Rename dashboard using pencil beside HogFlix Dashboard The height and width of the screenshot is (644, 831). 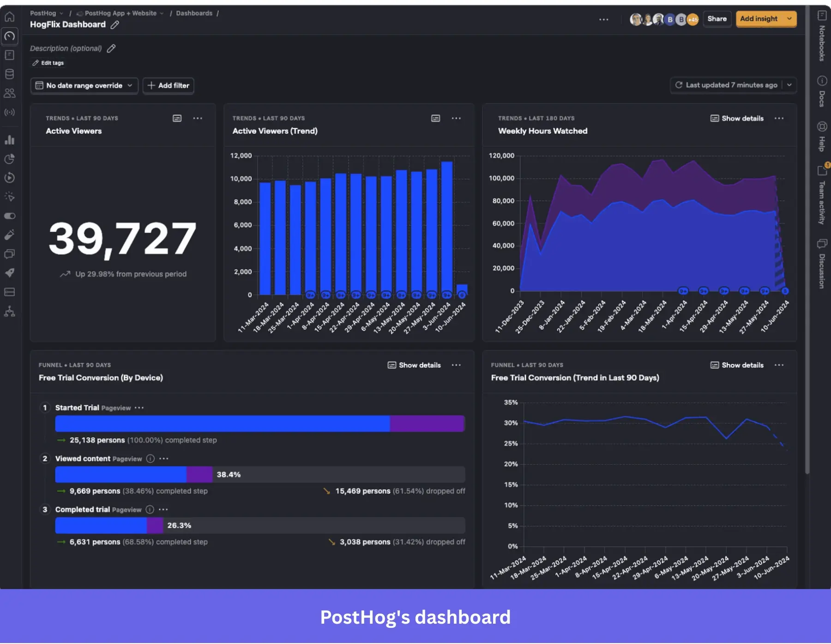coord(114,25)
